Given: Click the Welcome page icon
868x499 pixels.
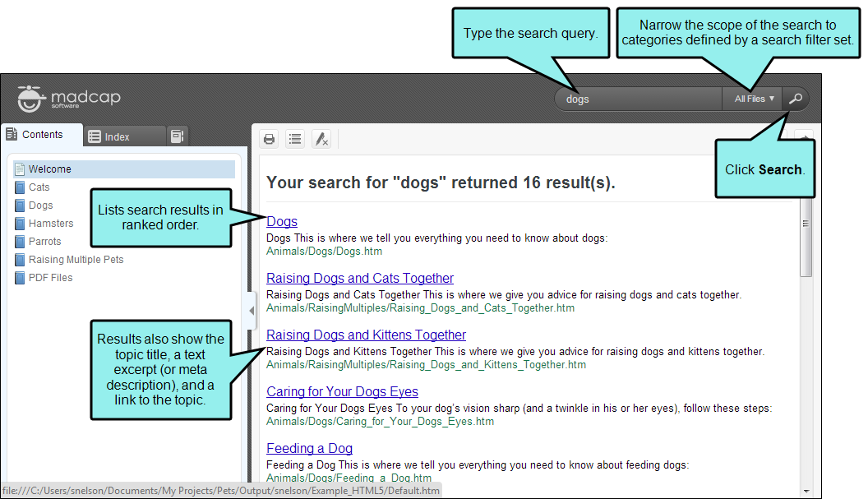Looking at the screenshot, I should click(20, 169).
